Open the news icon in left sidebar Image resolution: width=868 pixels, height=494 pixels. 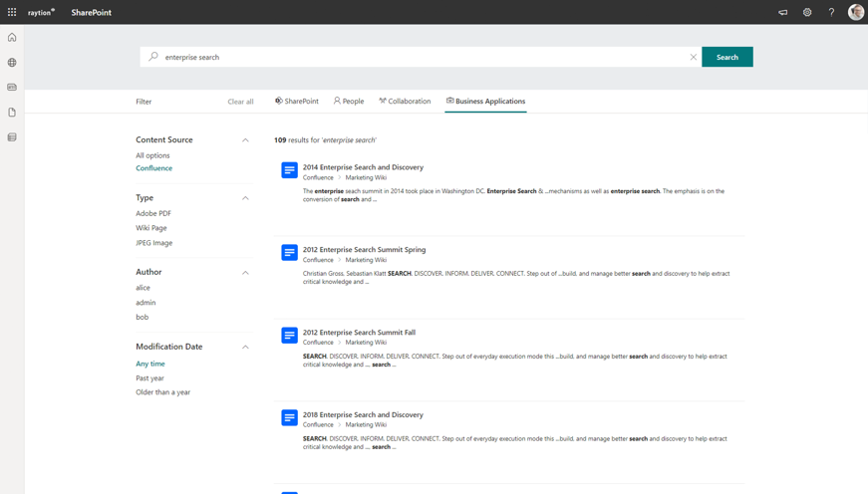(12, 88)
